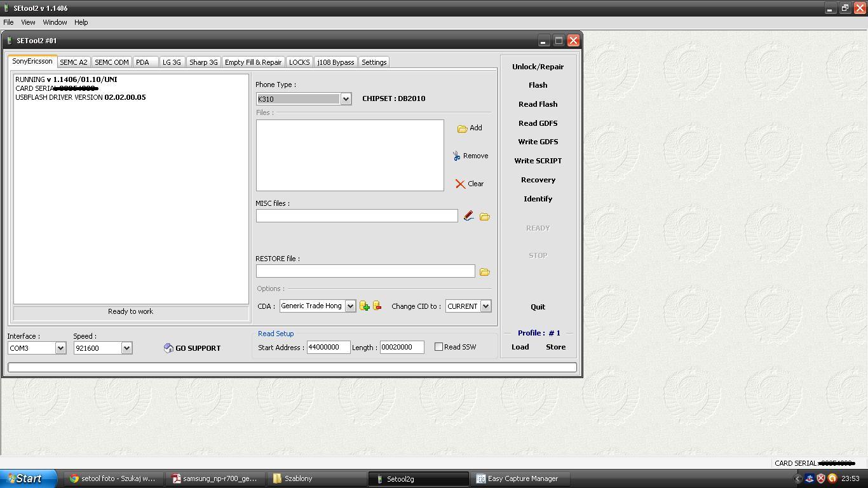Click the Remove file scissors icon
The width and height of the screenshot is (868, 488).
tap(456, 156)
